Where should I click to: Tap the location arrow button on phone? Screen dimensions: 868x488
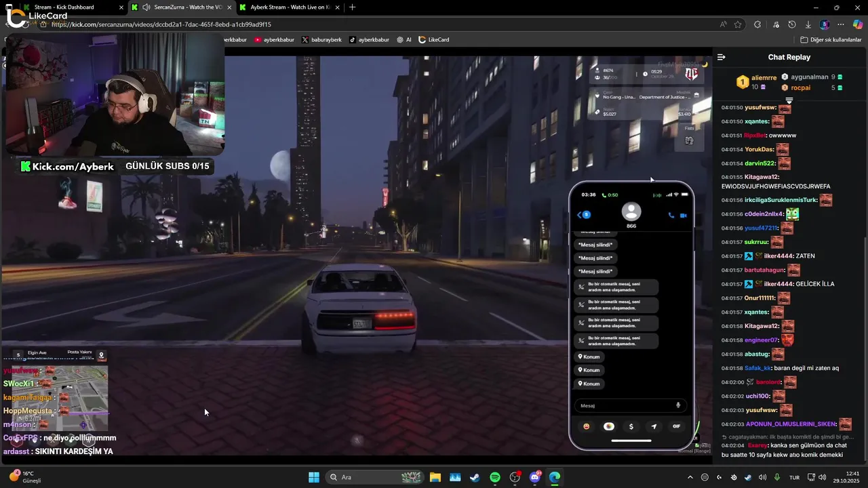(x=654, y=426)
